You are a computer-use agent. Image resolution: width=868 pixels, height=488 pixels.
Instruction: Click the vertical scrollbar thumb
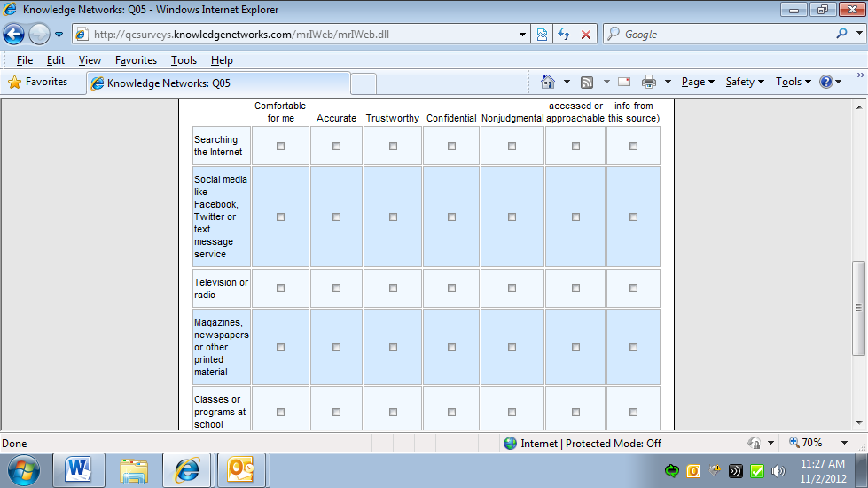(x=858, y=308)
